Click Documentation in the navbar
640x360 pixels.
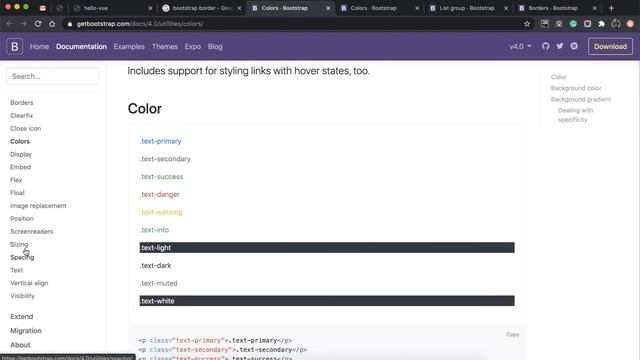[81, 47]
